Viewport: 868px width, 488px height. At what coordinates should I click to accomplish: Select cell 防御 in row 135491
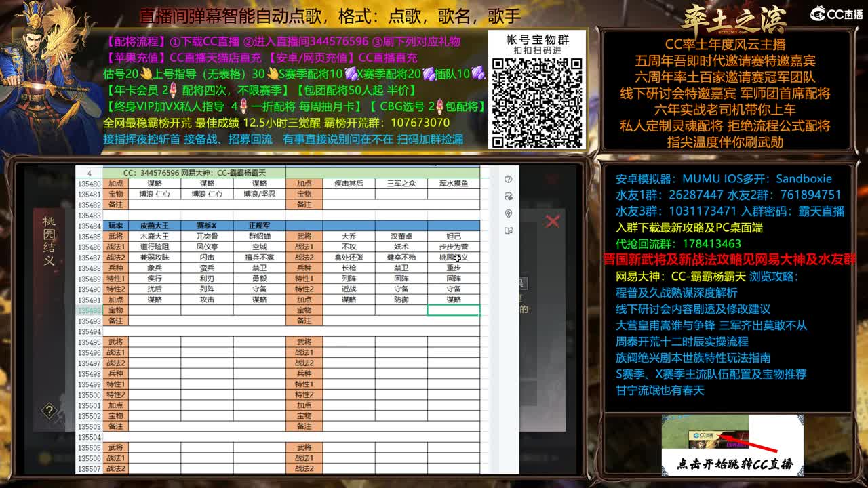(x=401, y=300)
